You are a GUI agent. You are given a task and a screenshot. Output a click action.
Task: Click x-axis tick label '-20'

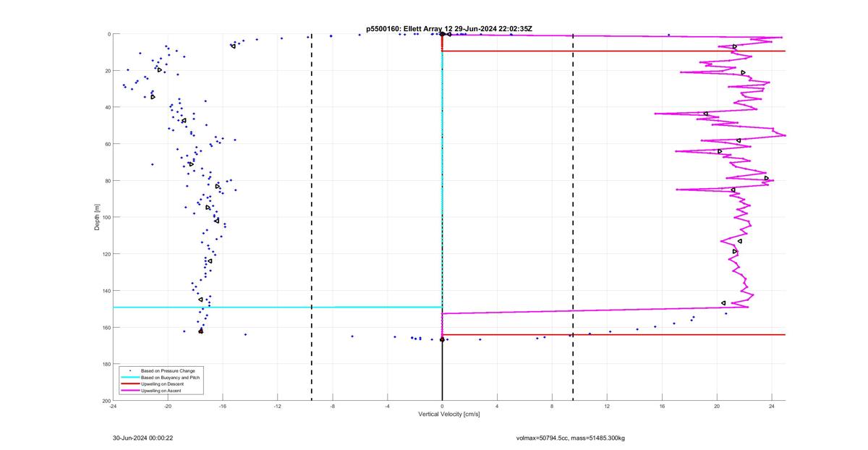(168, 407)
